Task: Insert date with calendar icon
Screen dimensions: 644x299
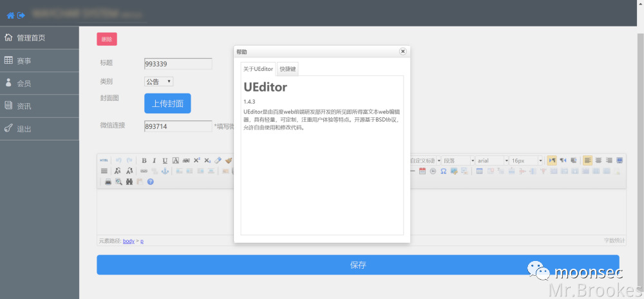Action: 422,171
